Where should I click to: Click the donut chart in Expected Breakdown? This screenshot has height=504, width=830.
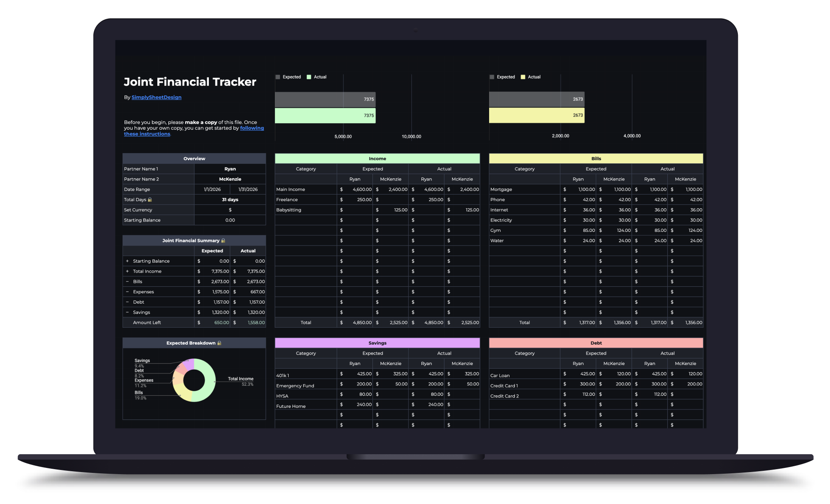[x=194, y=380]
